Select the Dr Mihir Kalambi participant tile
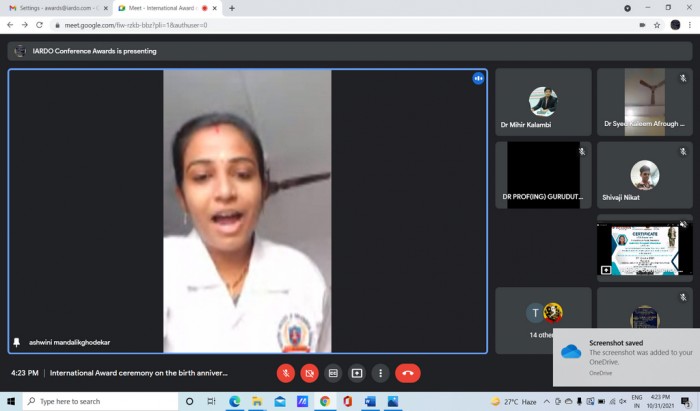The width and height of the screenshot is (700, 411). (x=543, y=102)
